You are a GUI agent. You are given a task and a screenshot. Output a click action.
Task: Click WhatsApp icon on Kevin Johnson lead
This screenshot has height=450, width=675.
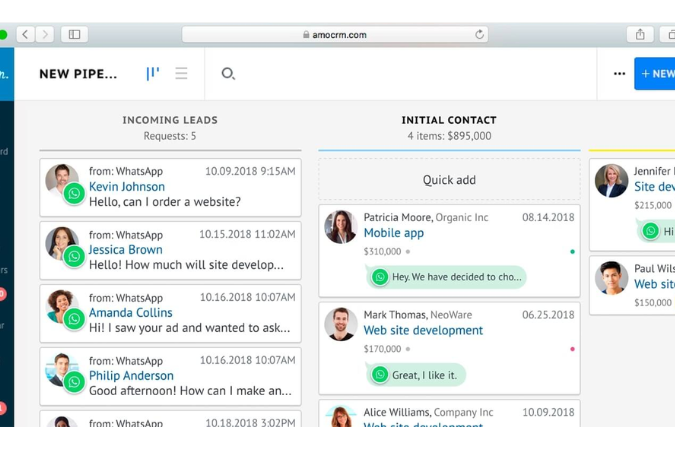pos(74,194)
